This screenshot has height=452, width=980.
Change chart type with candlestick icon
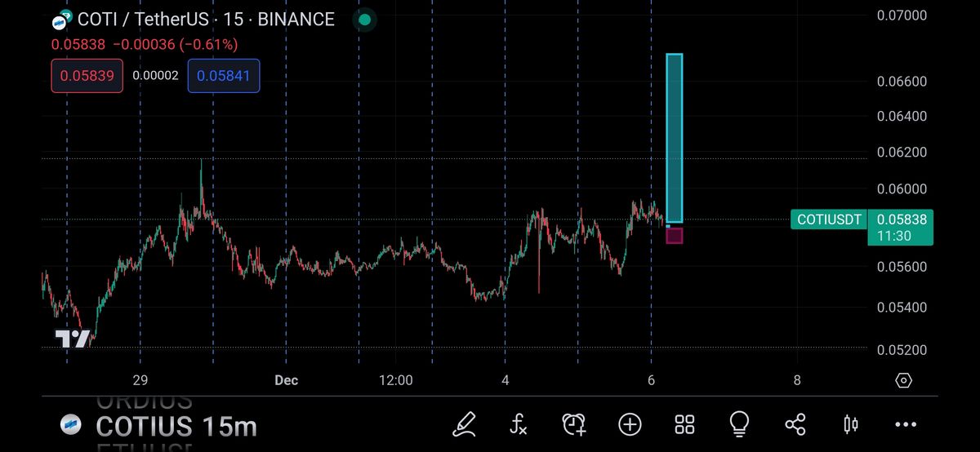pos(850,423)
